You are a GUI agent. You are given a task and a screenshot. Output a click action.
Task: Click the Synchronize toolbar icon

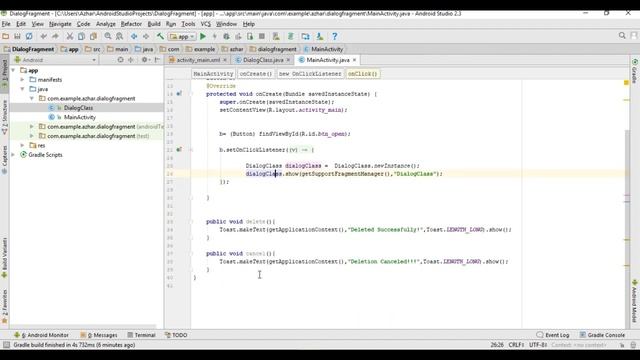tap(29, 36)
